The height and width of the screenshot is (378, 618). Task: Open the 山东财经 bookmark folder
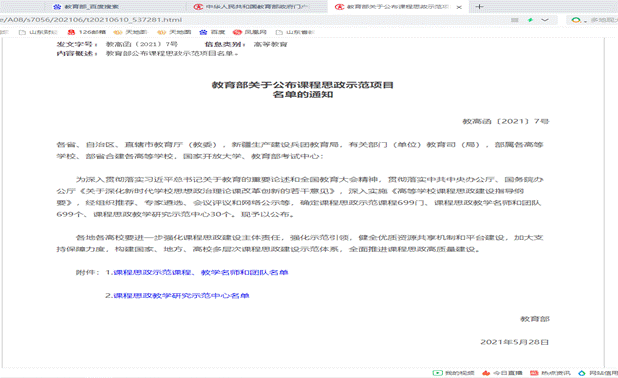(x=38, y=32)
